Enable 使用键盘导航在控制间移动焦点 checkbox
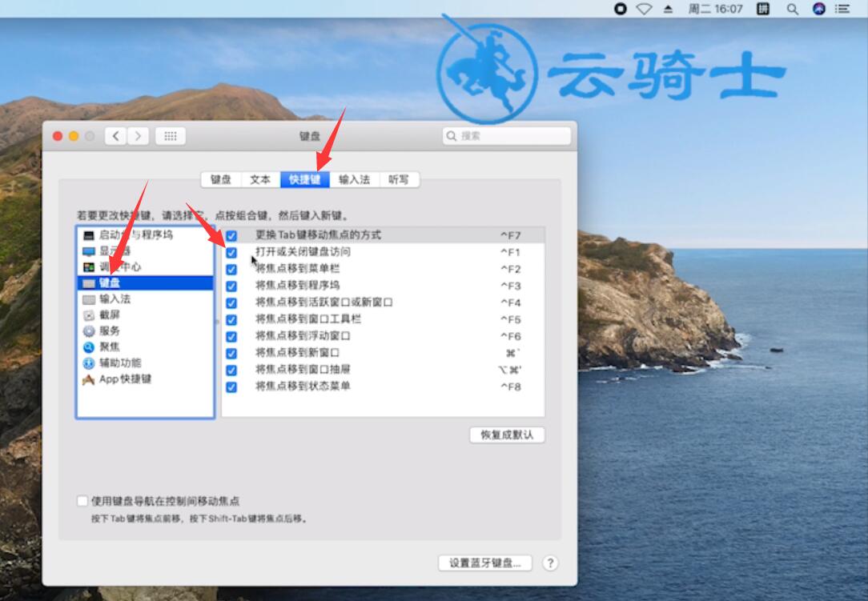 pyautogui.click(x=82, y=501)
